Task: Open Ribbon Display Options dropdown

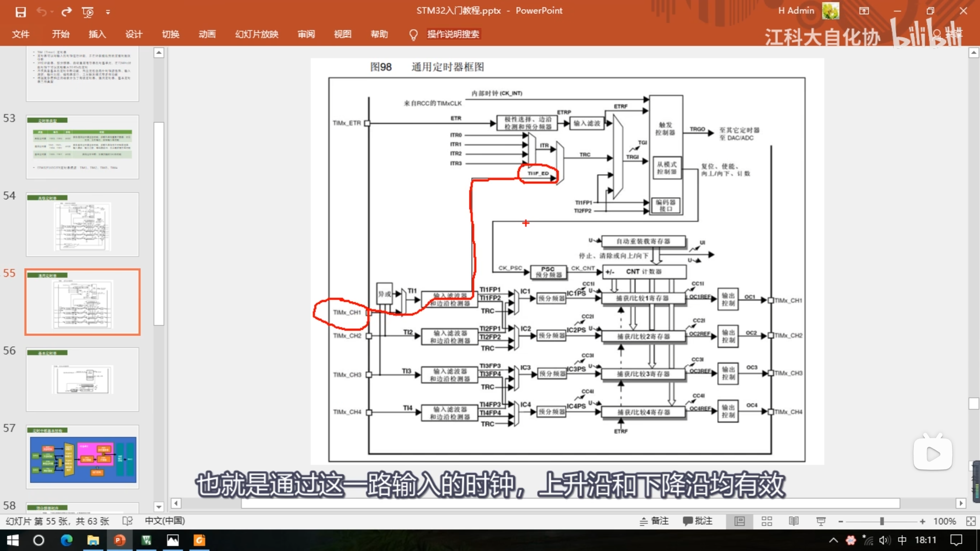Action: (x=864, y=11)
